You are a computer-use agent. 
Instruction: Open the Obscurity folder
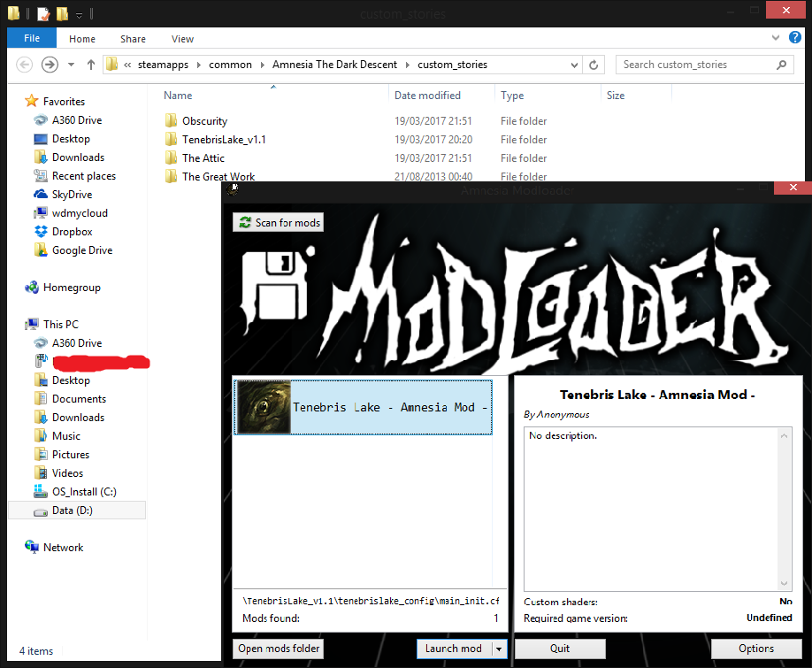tap(204, 121)
